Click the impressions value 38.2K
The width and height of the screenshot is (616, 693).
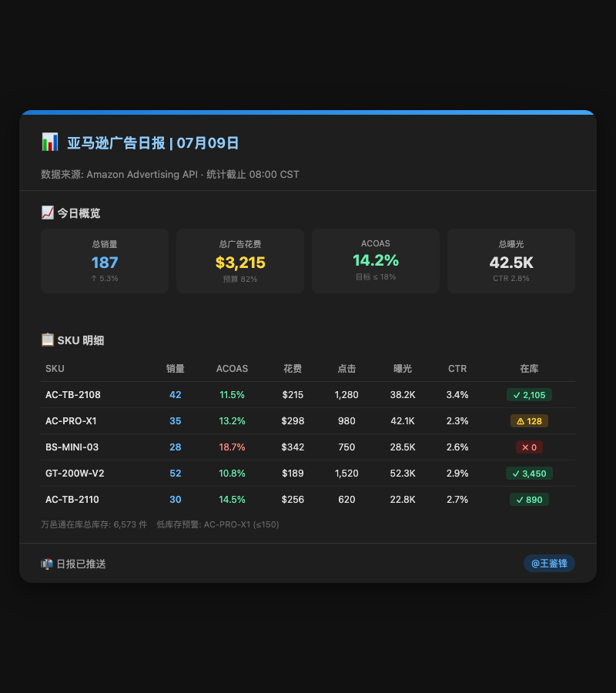[403, 395]
